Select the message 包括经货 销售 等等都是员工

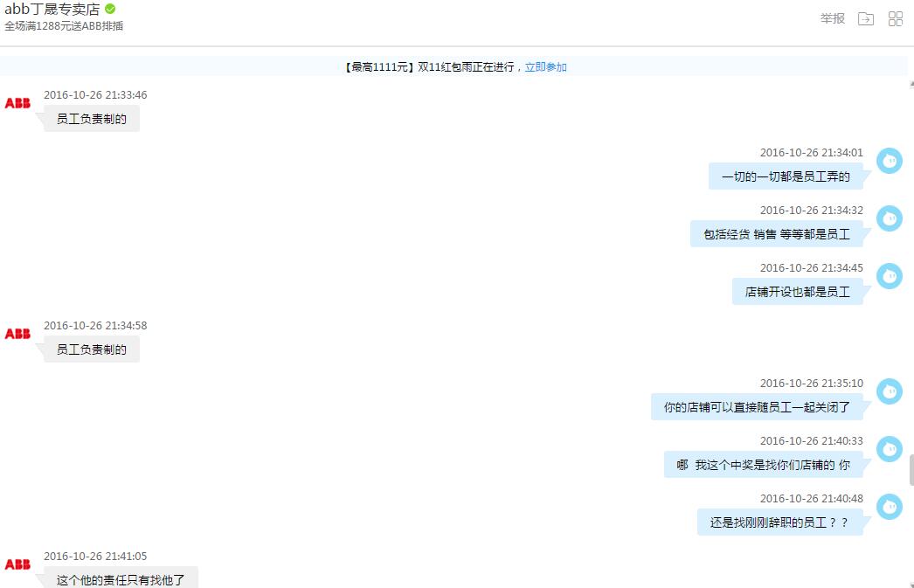[x=777, y=234]
